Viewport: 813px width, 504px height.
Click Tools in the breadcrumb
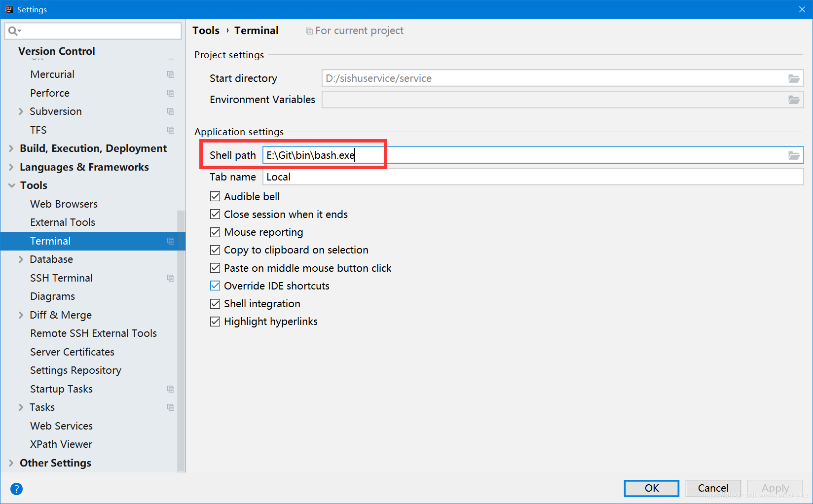pyautogui.click(x=206, y=31)
